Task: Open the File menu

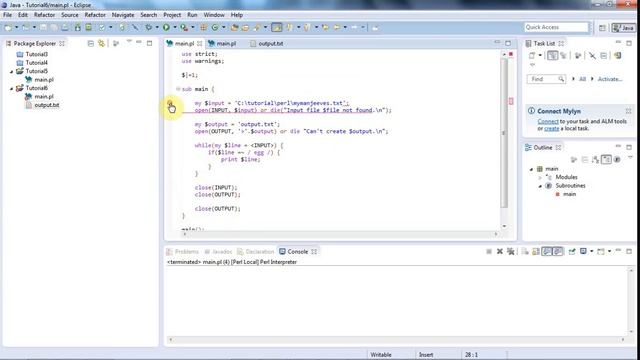Action: (7, 15)
